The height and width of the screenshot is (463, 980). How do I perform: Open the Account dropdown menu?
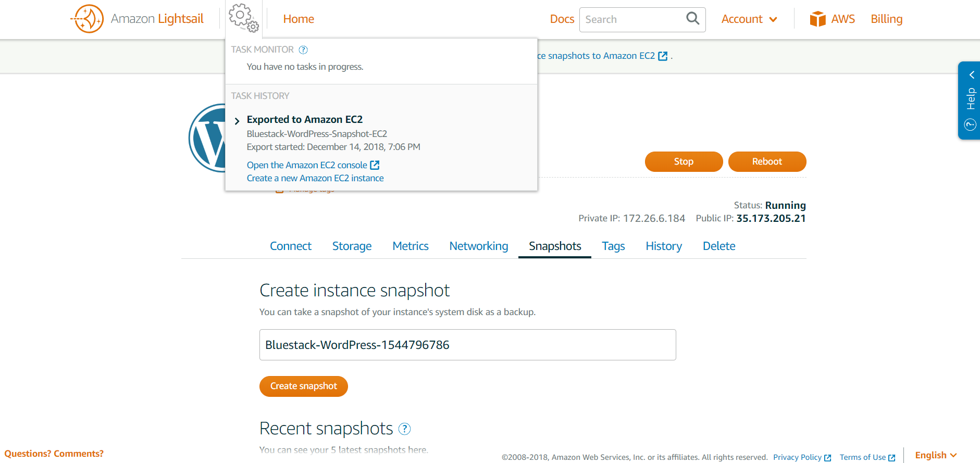[749, 19]
